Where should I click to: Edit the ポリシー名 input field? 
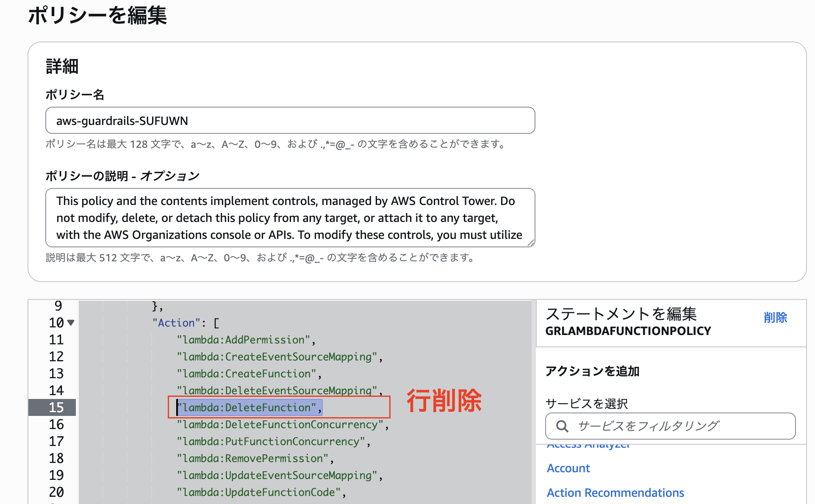coord(290,120)
